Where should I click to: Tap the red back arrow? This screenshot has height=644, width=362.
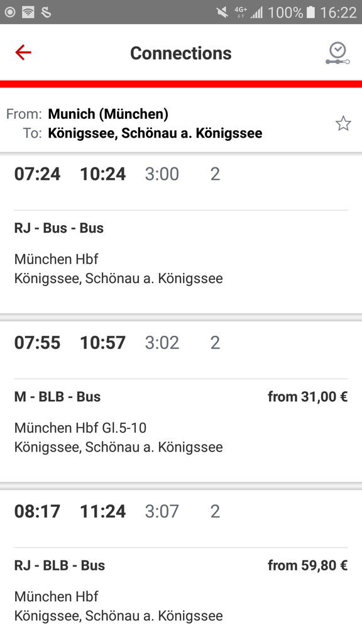pos(23,53)
